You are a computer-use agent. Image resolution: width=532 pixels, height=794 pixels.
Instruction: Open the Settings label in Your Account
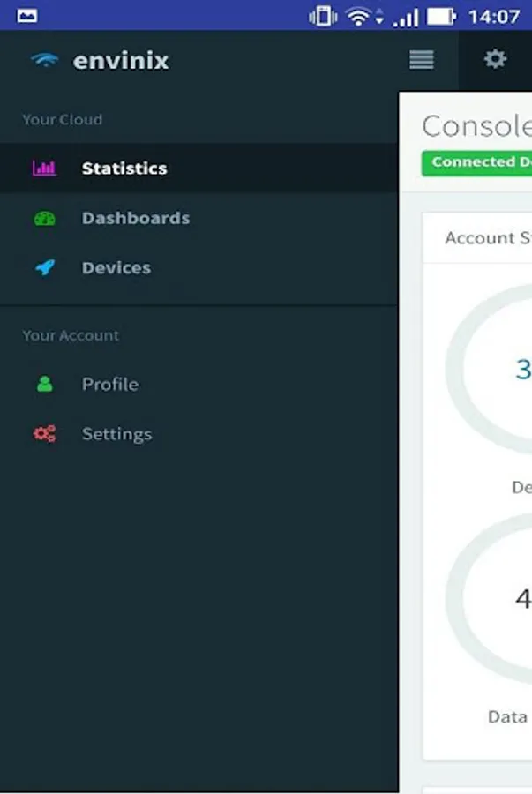coord(116,434)
